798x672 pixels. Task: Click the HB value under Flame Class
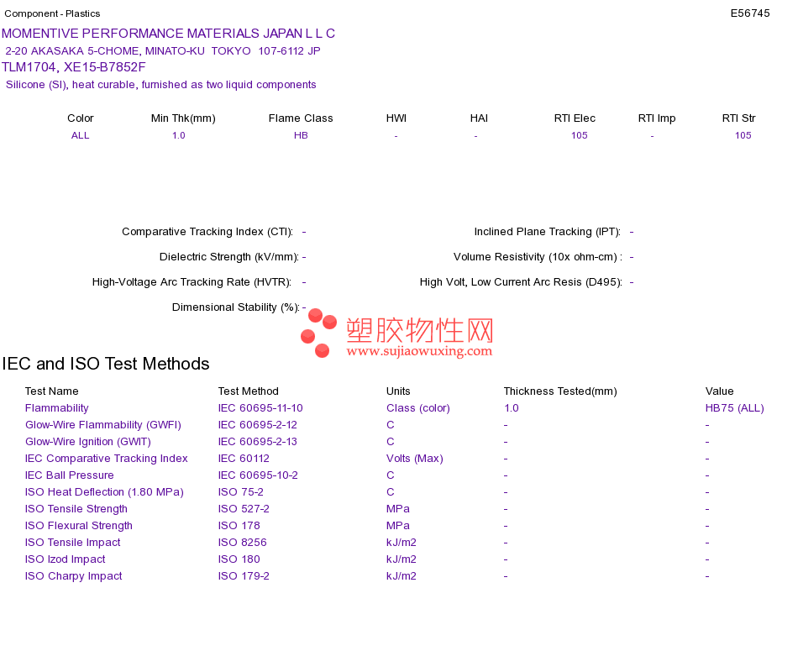pos(301,135)
